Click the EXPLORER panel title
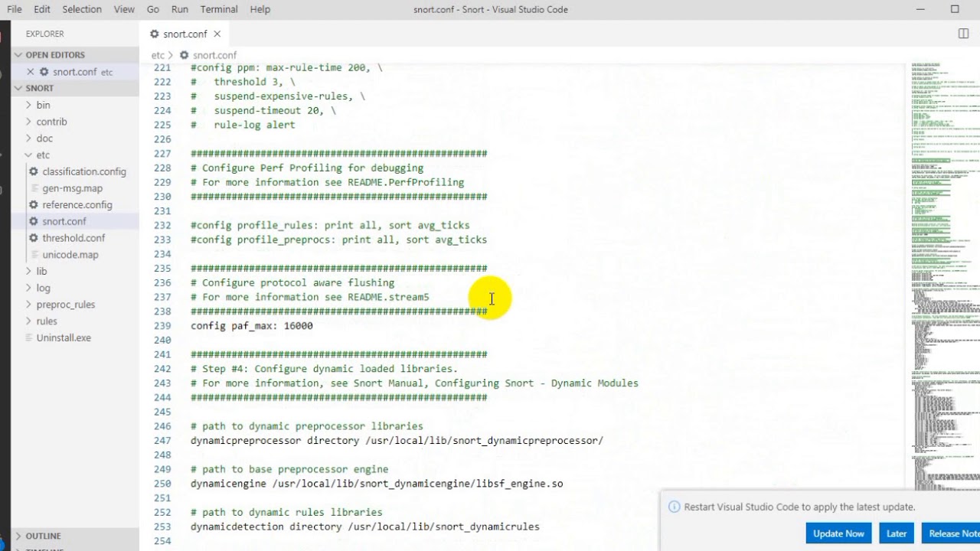Image resolution: width=980 pixels, height=551 pixels. [x=44, y=34]
